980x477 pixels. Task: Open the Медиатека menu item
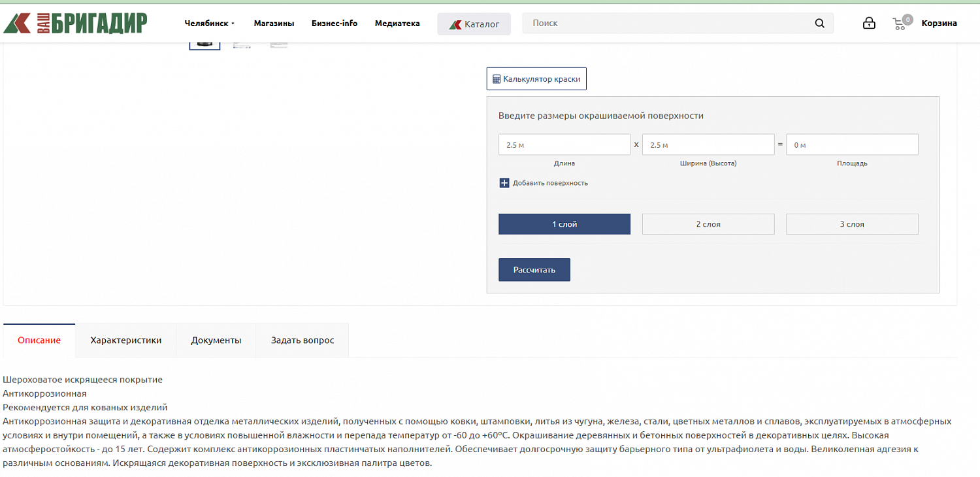pyautogui.click(x=397, y=24)
